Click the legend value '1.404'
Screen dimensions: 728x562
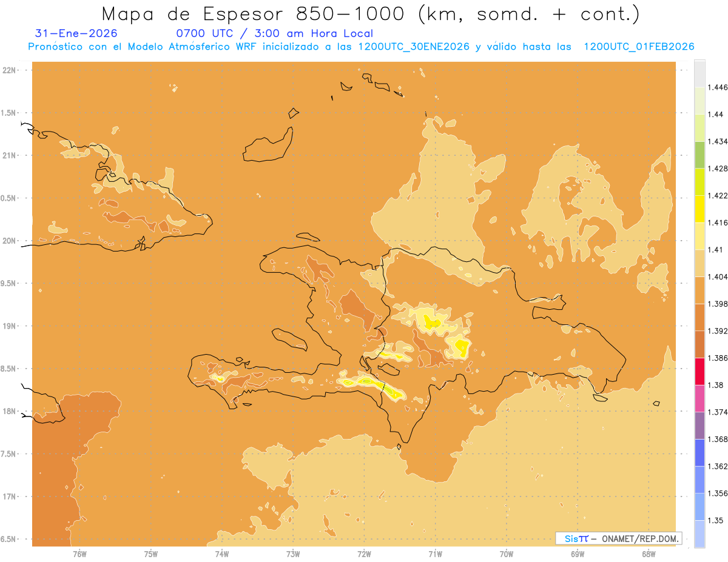pyautogui.click(x=719, y=277)
